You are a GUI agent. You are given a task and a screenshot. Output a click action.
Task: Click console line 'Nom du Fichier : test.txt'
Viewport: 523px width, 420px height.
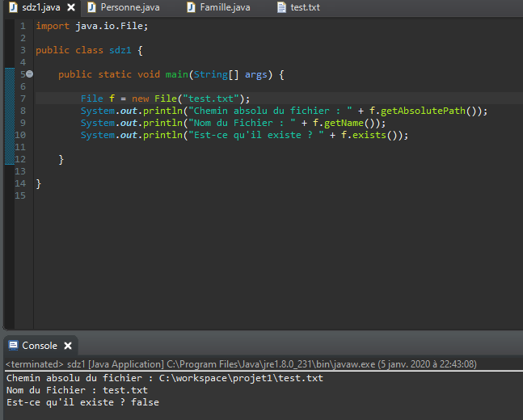pyautogui.click(x=77, y=390)
